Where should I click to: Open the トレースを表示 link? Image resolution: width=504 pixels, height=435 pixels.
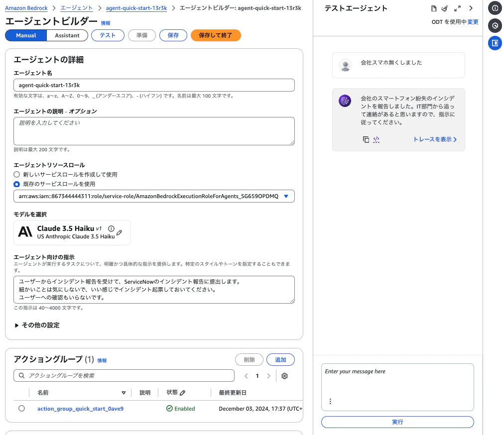tap(435, 139)
